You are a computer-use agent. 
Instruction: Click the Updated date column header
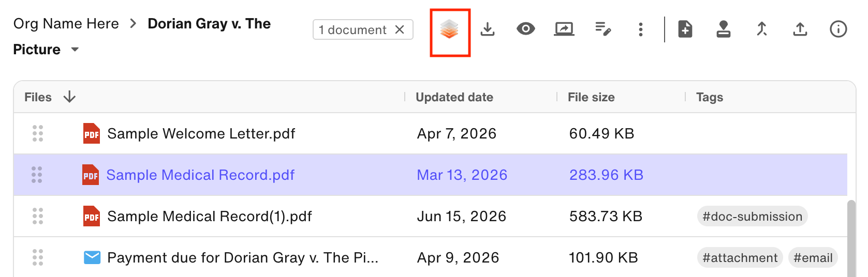pyautogui.click(x=454, y=97)
